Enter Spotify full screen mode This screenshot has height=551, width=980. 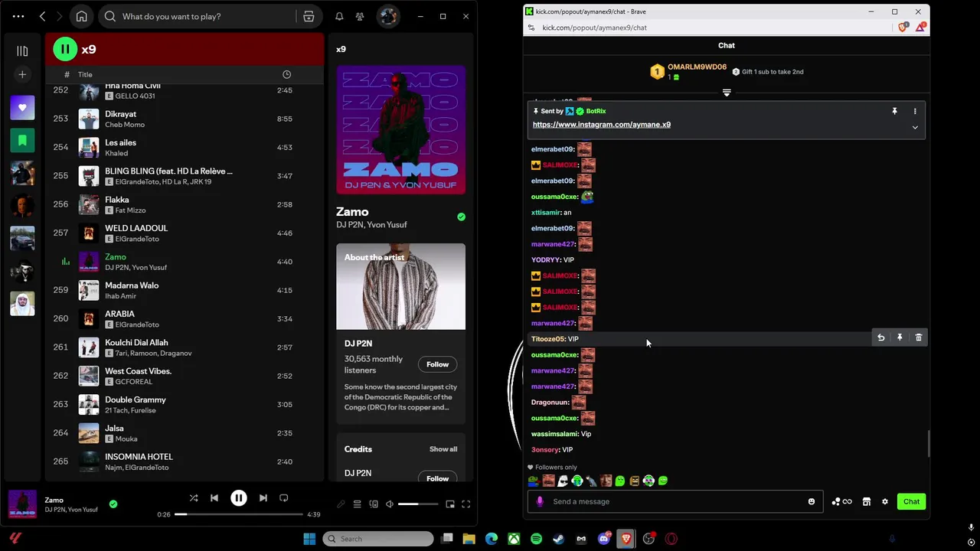tap(465, 504)
